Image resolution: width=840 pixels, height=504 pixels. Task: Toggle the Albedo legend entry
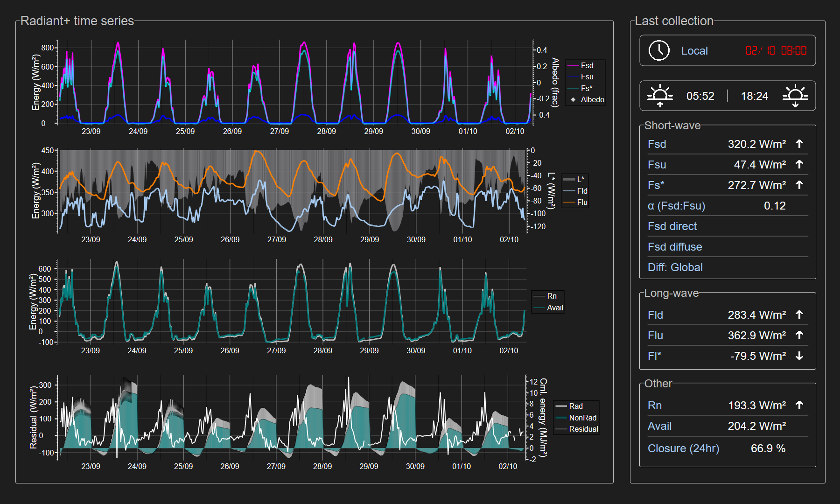[592, 99]
